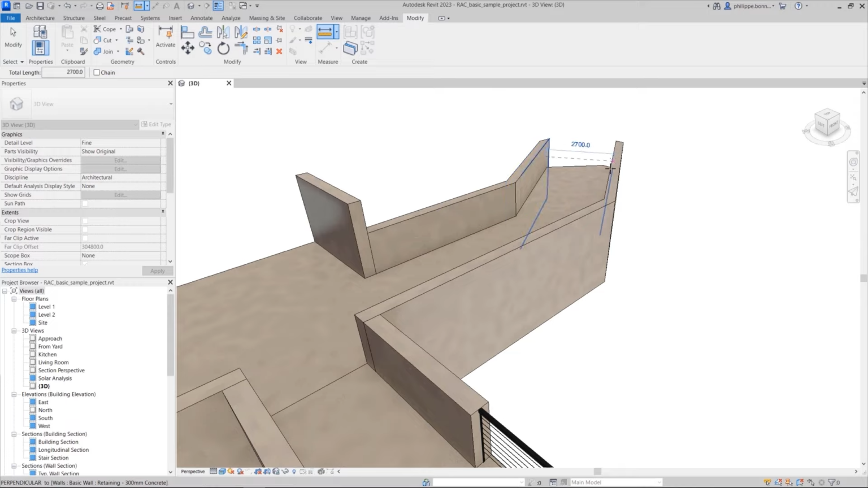868x488 pixels.
Task: Toggle the Crop Region Visible checkbox
Action: tap(85, 229)
